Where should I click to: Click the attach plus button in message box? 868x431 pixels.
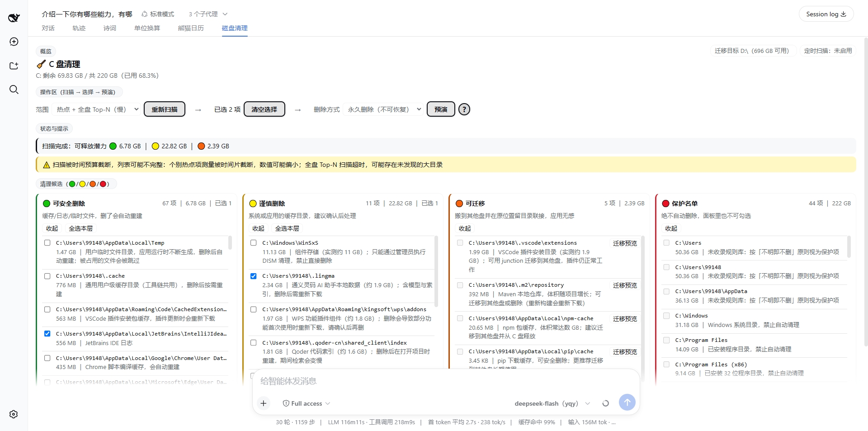264,403
